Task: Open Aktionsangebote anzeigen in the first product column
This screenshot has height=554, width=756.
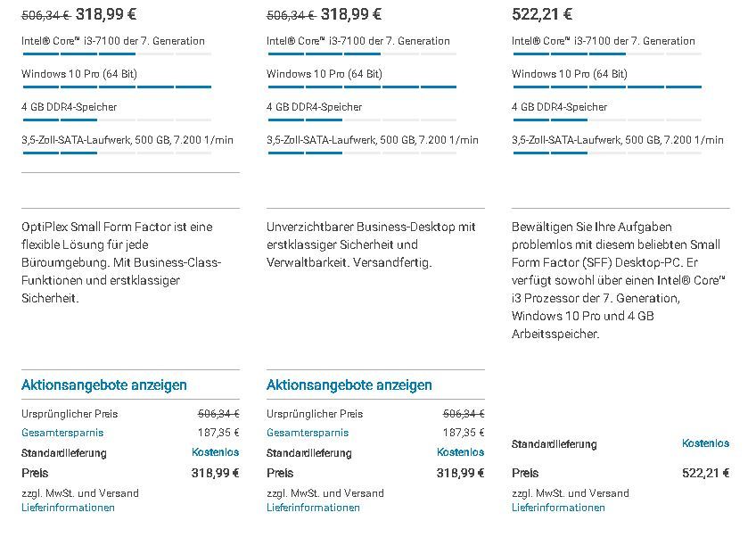Action: pos(104,385)
